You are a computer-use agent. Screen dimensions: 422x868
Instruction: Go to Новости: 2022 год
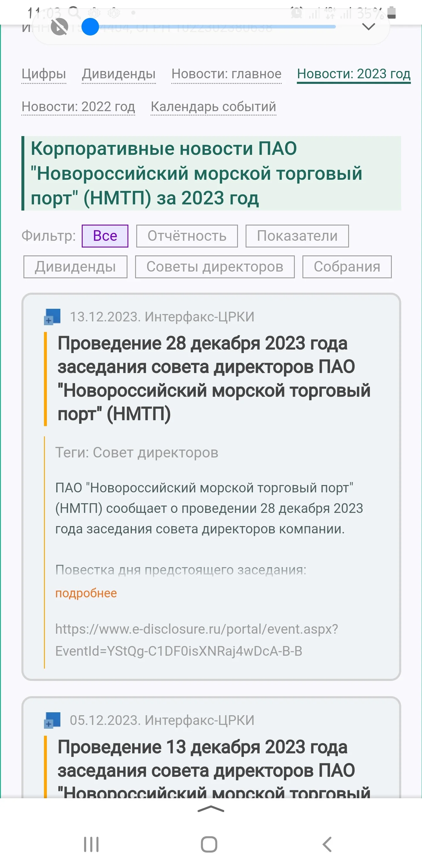78,107
